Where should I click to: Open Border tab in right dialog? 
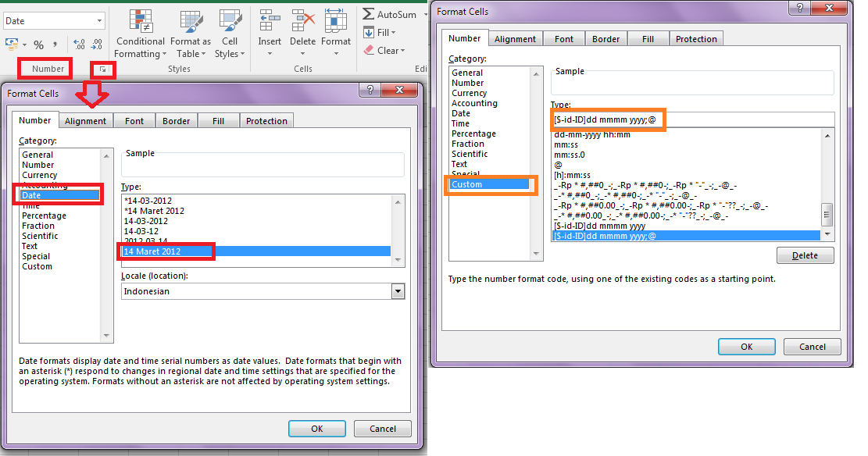tap(606, 39)
